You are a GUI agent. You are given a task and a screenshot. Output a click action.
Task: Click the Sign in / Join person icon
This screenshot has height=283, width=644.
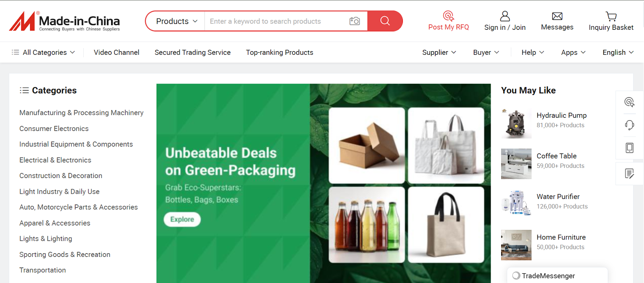click(x=505, y=16)
